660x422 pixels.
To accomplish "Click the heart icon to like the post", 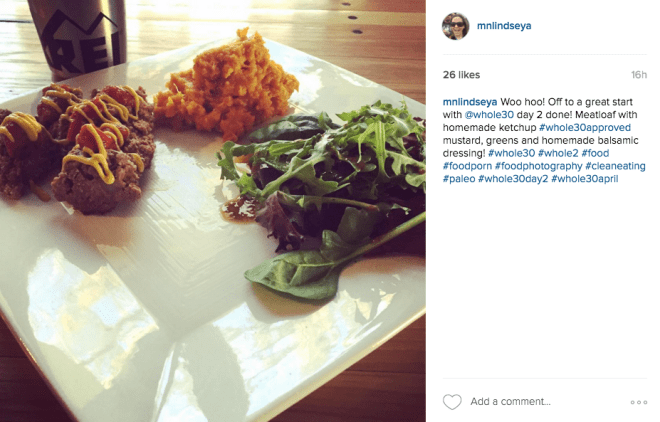I will point(452,402).
